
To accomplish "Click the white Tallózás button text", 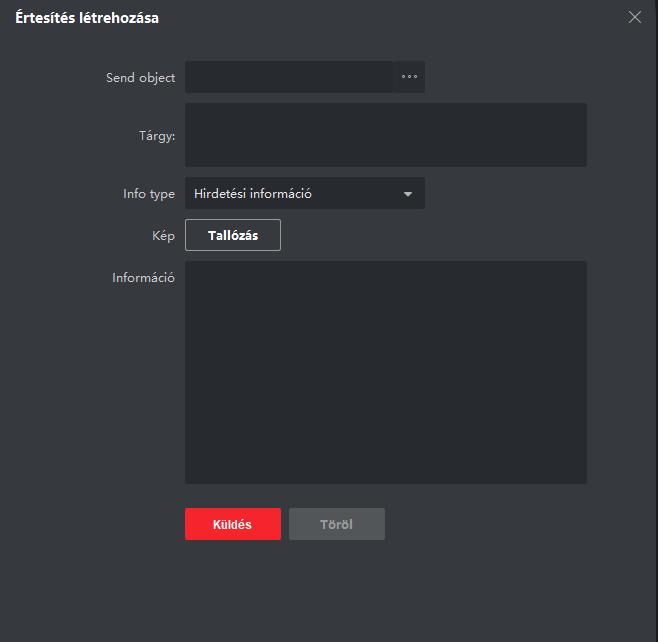I will [233, 235].
